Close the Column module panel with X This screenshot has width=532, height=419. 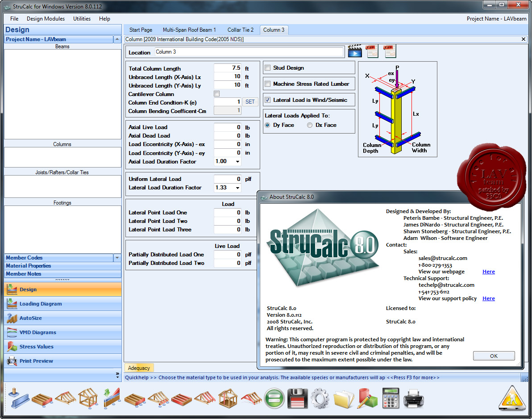[524, 39]
